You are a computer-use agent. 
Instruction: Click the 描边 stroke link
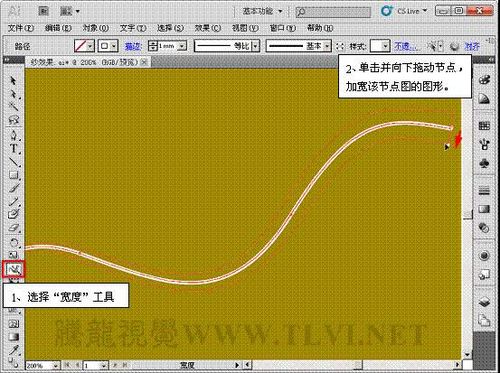pyautogui.click(x=133, y=46)
